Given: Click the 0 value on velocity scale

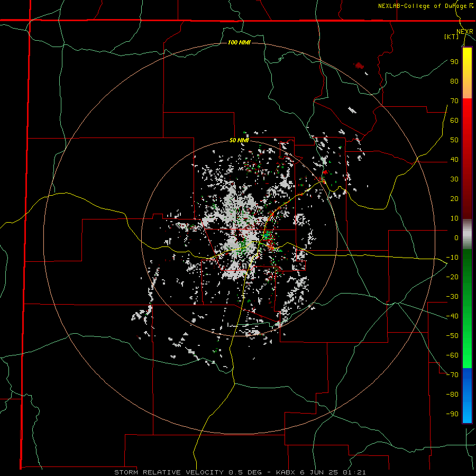Looking at the screenshot, I should (456, 237).
